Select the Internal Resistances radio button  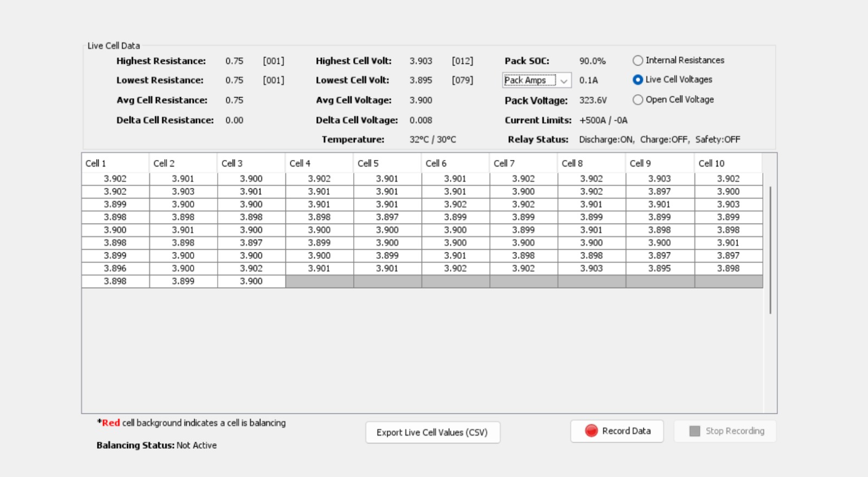click(638, 60)
